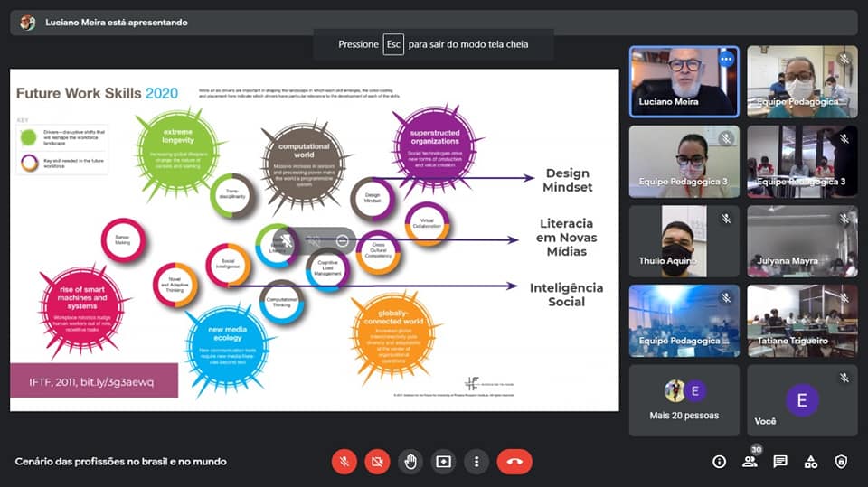Click the purple 'superstructured organizations' bubble
The image size is (868, 487).
pyautogui.click(x=435, y=147)
